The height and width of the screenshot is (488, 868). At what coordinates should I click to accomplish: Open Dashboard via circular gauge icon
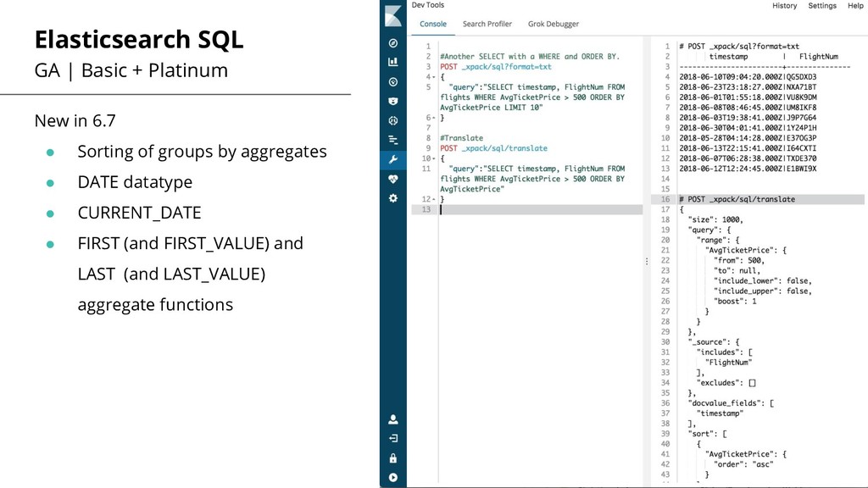click(393, 82)
